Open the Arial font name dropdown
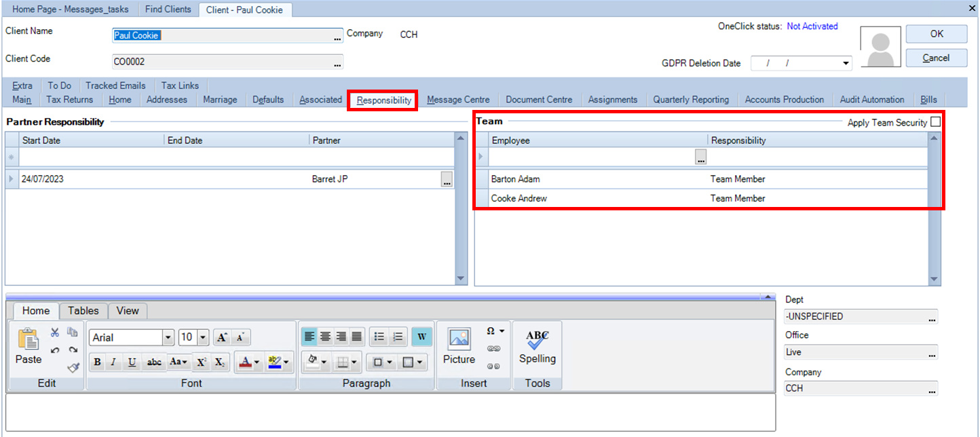980x437 pixels. 168,337
